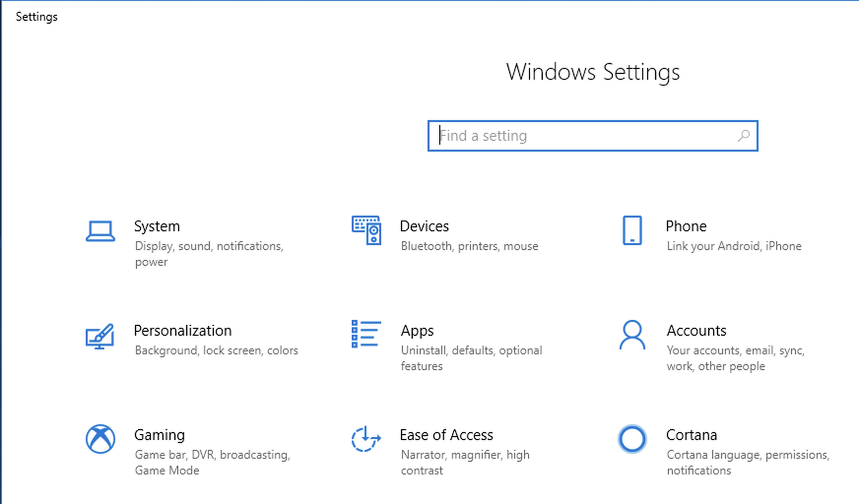Click 'Link your Android, iPhone' text

pos(734,246)
